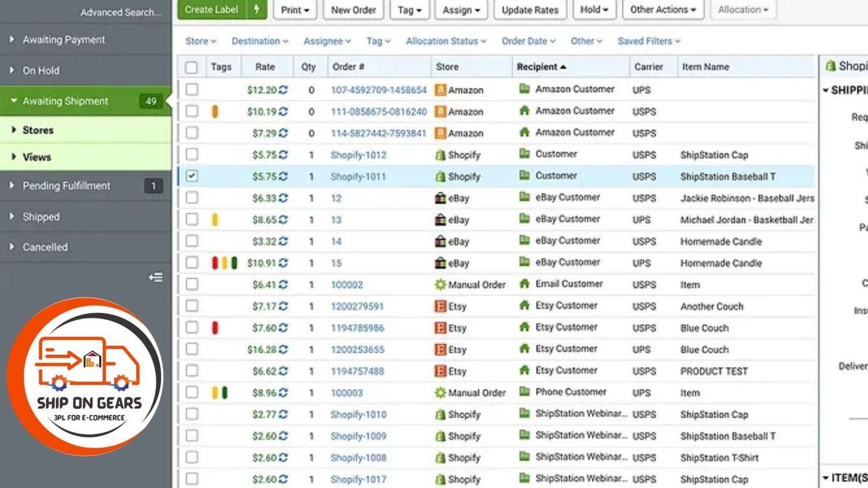Open the Print dropdown

pos(295,10)
